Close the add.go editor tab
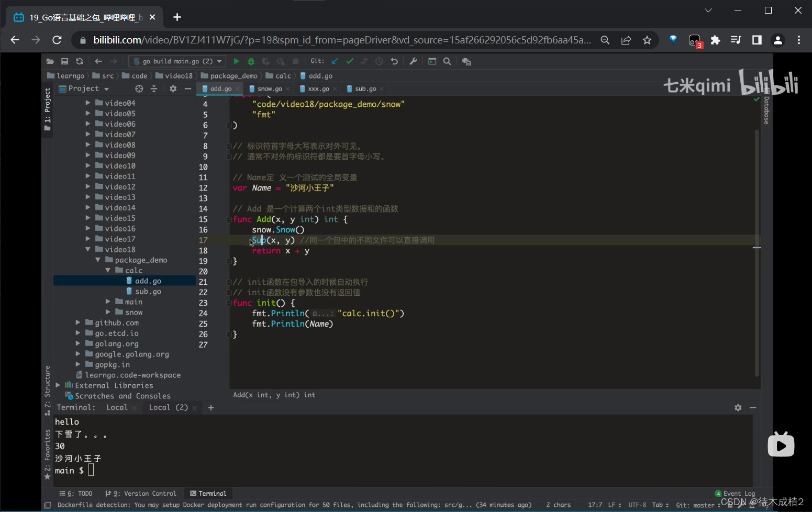812x512 pixels. click(x=237, y=89)
